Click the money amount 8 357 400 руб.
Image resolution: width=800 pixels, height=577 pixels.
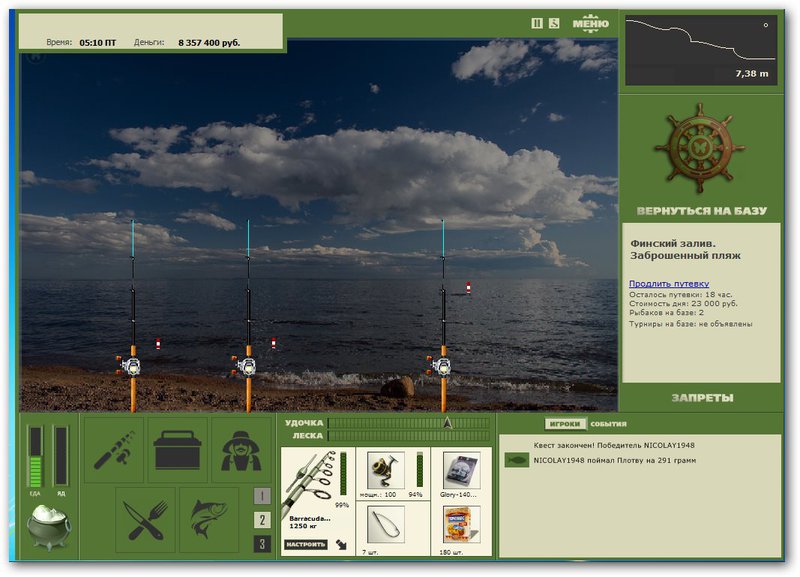click(209, 43)
